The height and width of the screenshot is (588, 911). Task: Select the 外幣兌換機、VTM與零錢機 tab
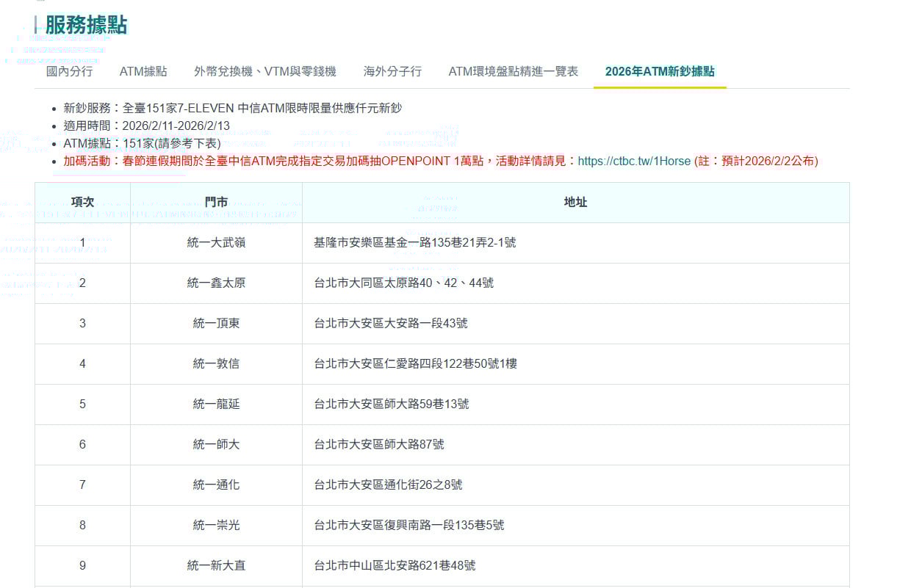tap(265, 71)
